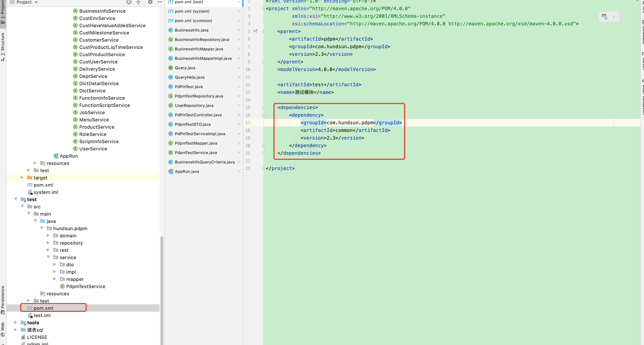644x345 pixels.
Task: Select CustMilestoneService in tree
Action: click(104, 33)
